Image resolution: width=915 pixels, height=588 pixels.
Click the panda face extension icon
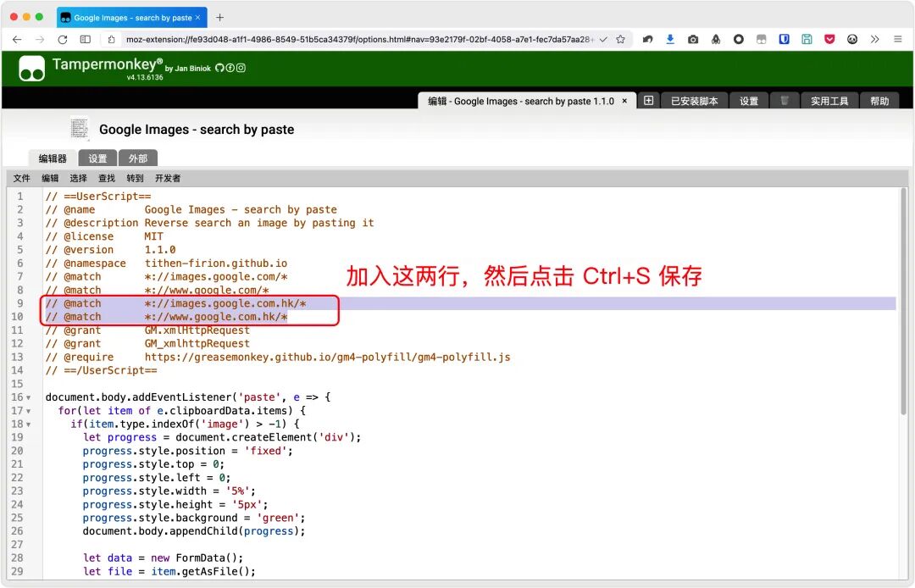852,40
